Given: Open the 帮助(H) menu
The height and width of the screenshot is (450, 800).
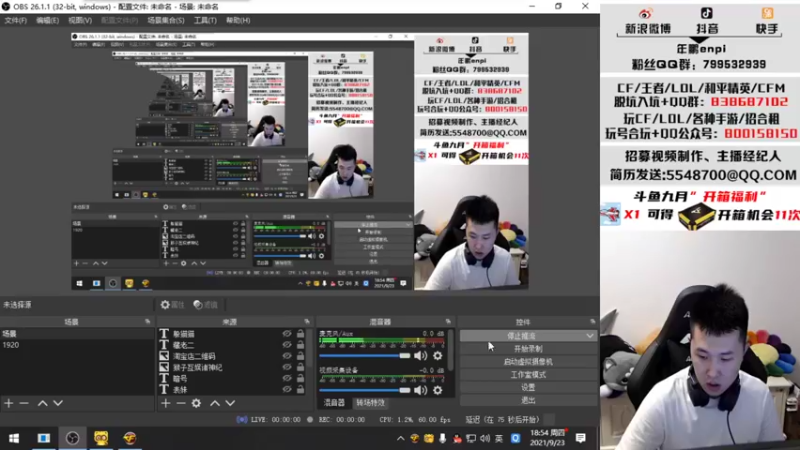Looking at the screenshot, I should [238, 20].
